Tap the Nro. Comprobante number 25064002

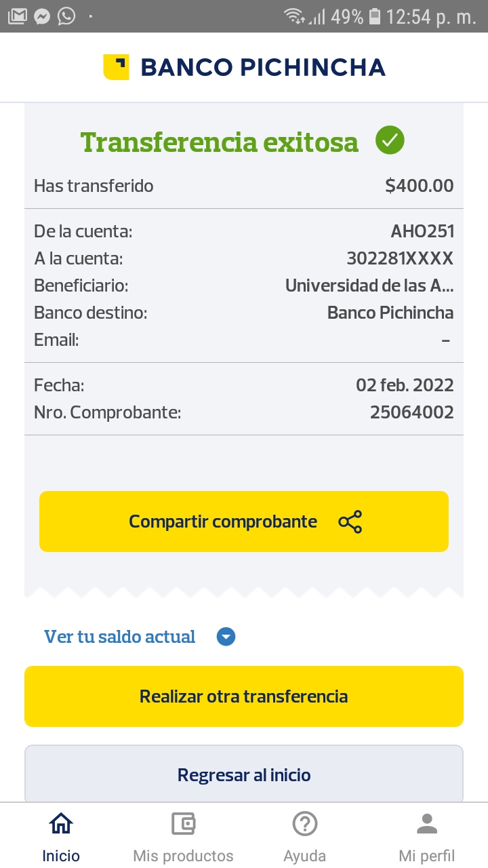point(411,412)
